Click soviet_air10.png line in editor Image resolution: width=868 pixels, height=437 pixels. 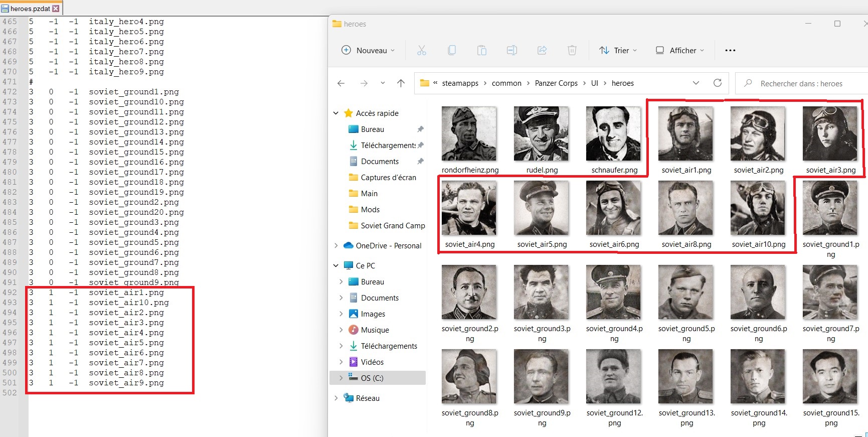(x=129, y=303)
